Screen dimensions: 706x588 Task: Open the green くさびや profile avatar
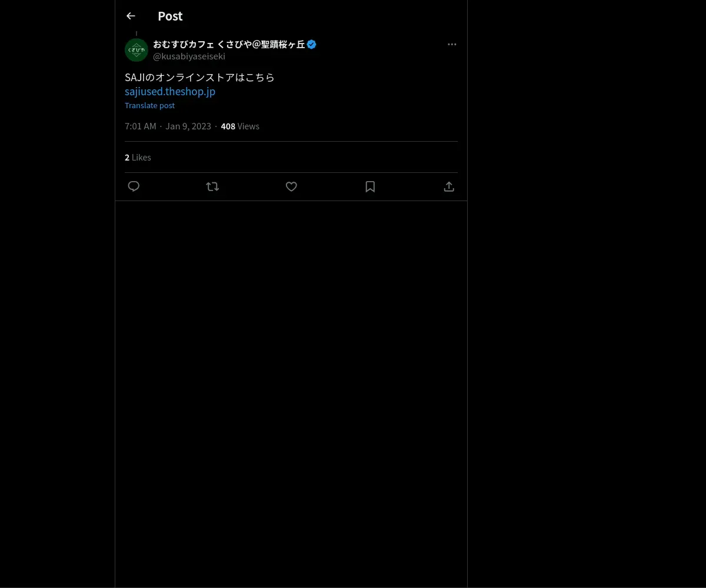[x=136, y=50]
